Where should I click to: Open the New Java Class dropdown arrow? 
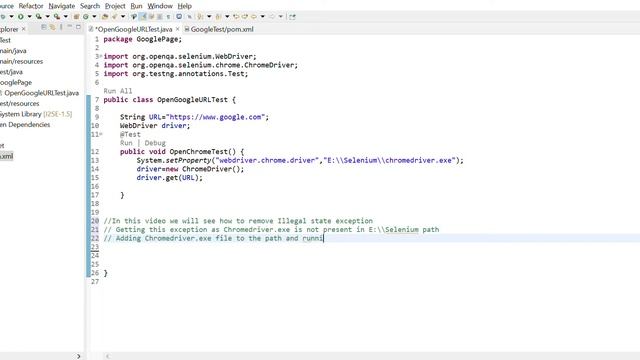point(94,17)
